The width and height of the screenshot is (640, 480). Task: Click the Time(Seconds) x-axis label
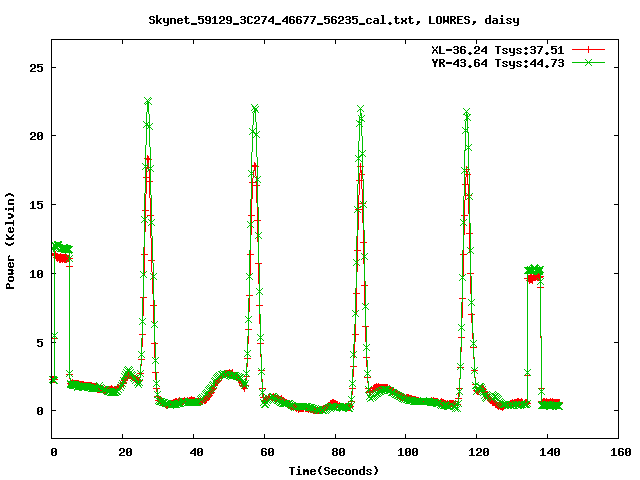pos(333,471)
